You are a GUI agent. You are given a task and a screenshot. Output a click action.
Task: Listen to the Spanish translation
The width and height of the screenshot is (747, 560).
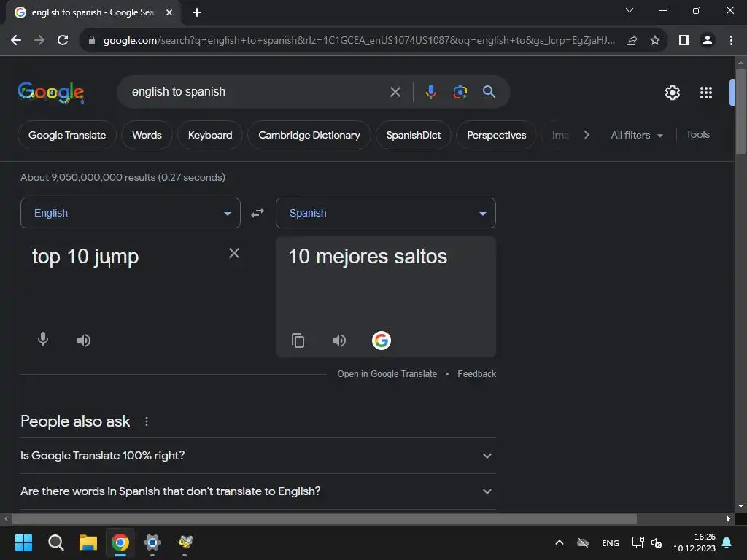338,340
